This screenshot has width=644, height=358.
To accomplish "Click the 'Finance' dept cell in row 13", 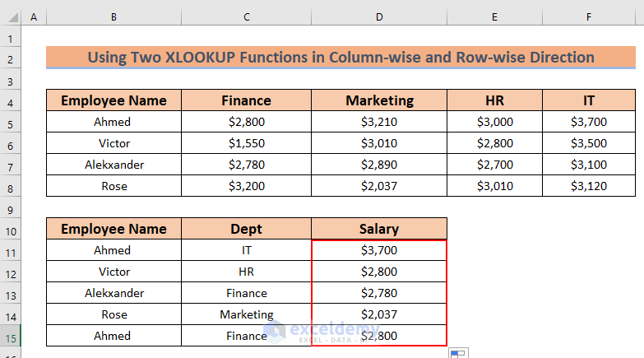I will tap(247, 293).
